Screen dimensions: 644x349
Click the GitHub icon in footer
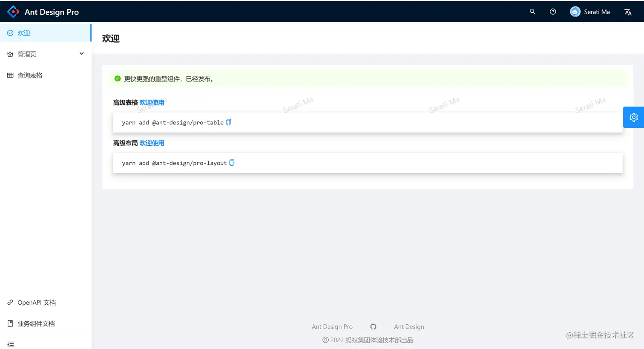[373, 327]
